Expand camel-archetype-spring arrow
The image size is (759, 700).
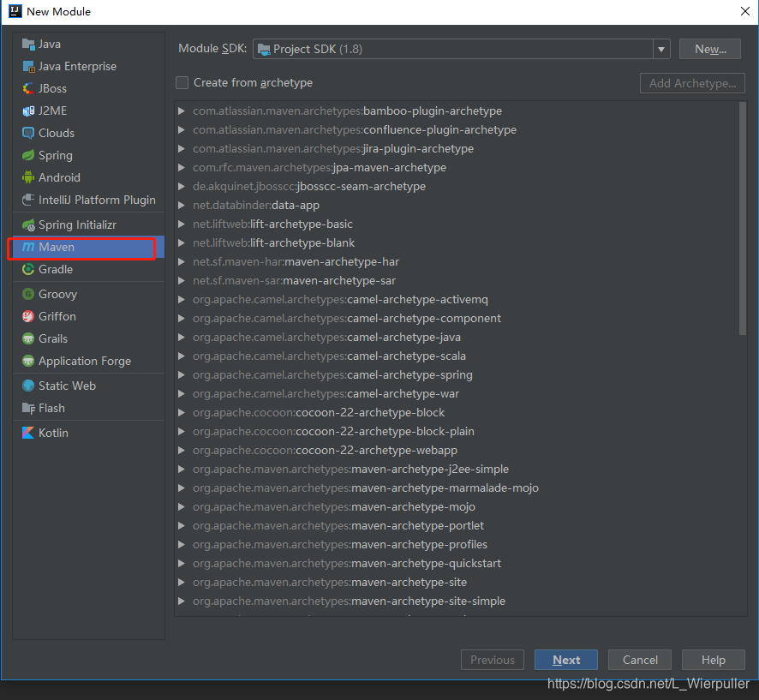(181, 374)
